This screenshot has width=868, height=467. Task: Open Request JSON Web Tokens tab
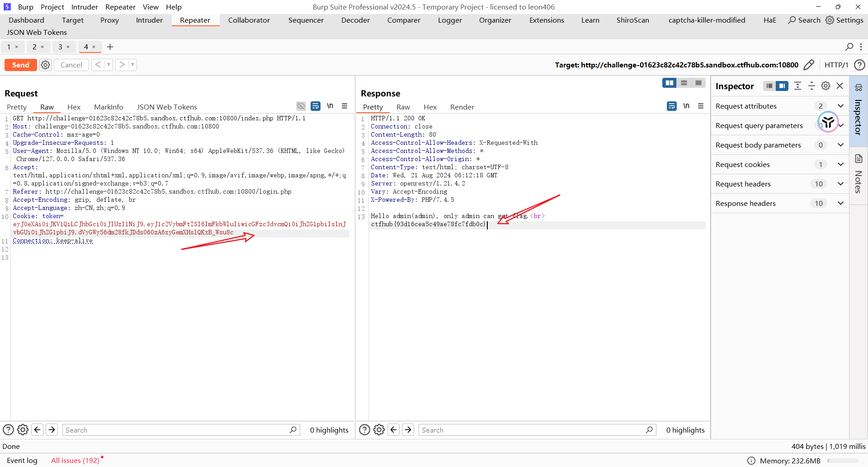(x=167, y=107)
